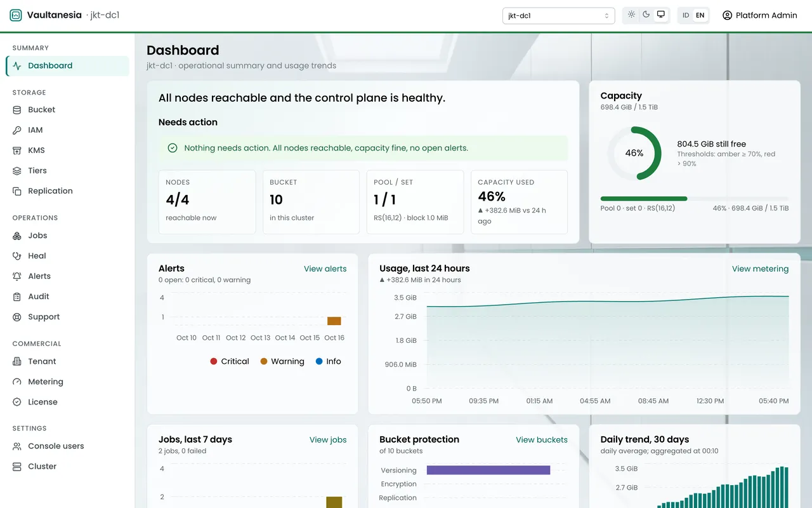Viewport: 812px width, 508px height.
Task: Click the Support headset icon
Action: [x=17, y=317]
